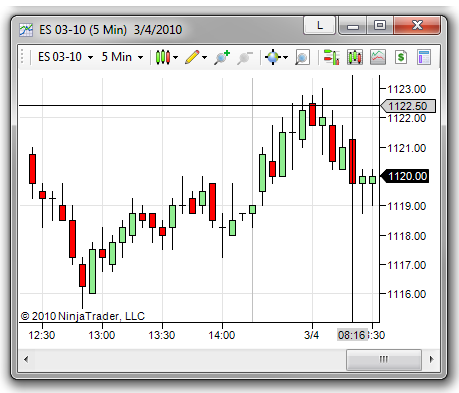Click the 1119.00 price axis label
The height and width of the screenshot is (393, 459).
tap(407, 206)
